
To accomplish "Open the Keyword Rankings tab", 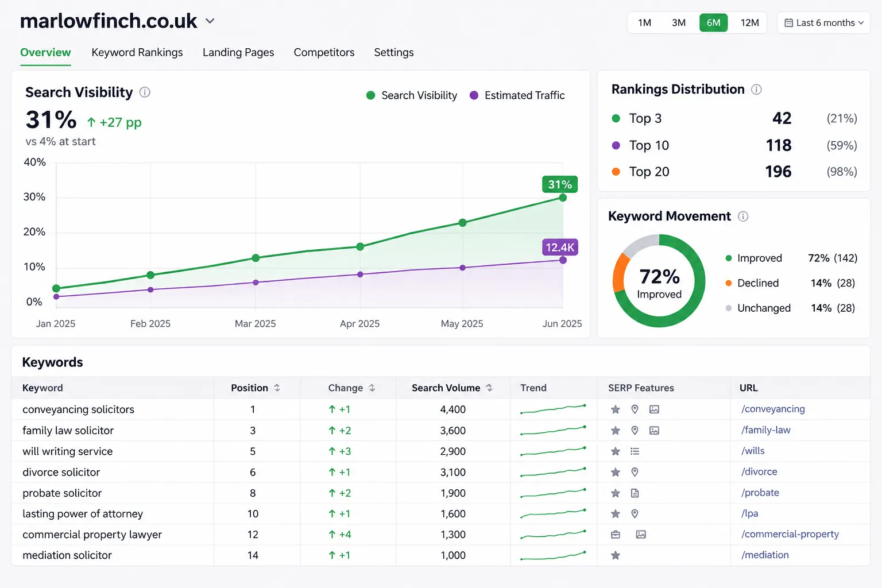I will coord(137,52).
